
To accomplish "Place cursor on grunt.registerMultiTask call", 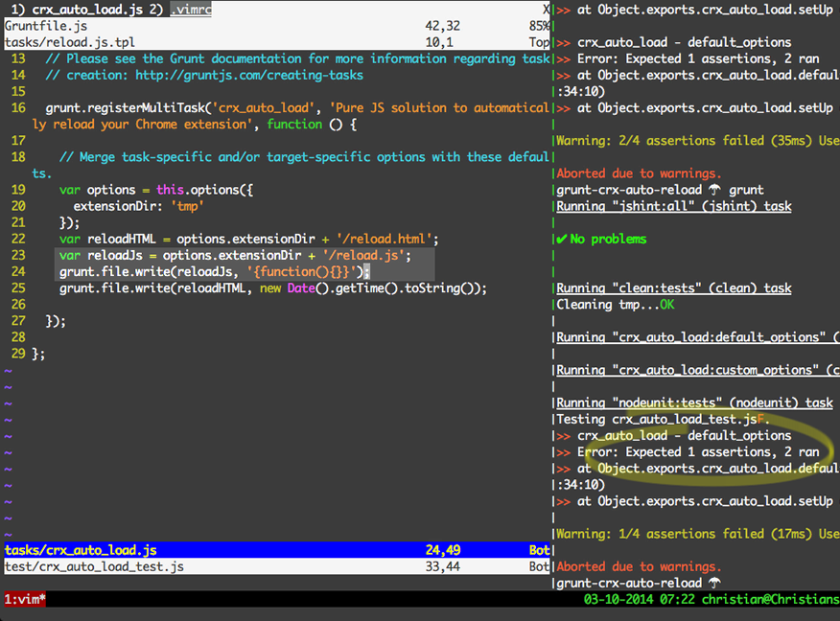I will [x=128, y=107].
